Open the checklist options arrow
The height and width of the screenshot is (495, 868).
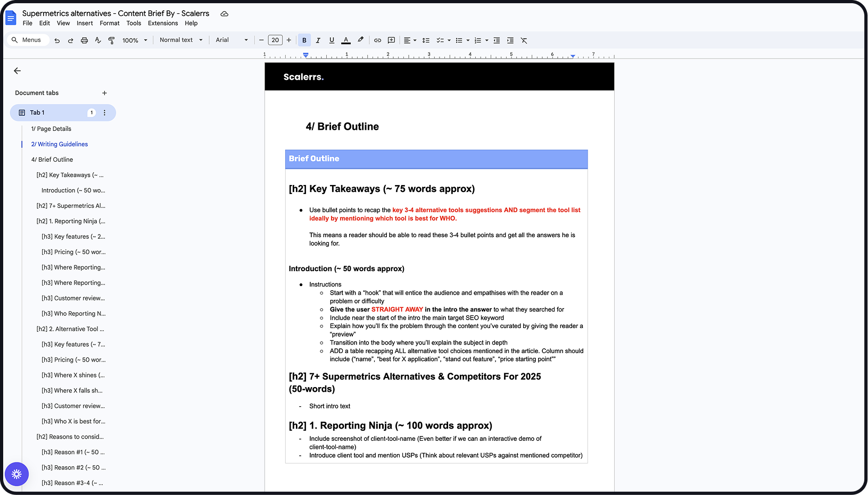point(449,40)
